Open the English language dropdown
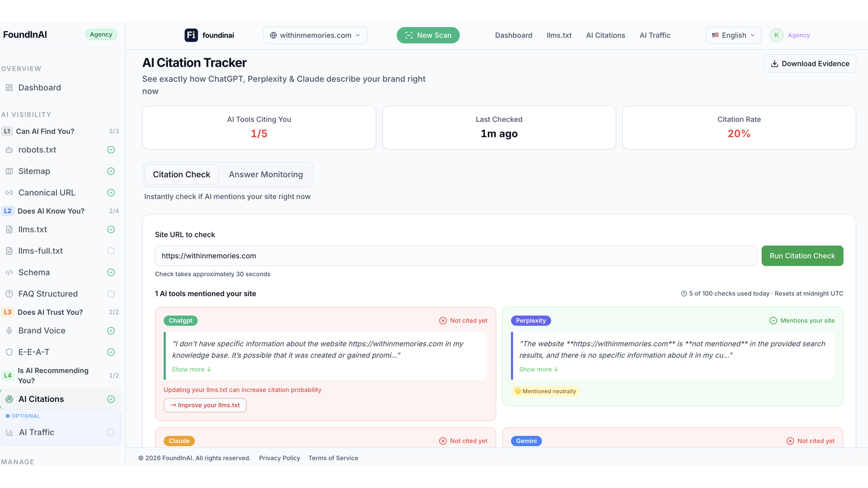Screen dimensions: 868x488 (x=733, y=35)
